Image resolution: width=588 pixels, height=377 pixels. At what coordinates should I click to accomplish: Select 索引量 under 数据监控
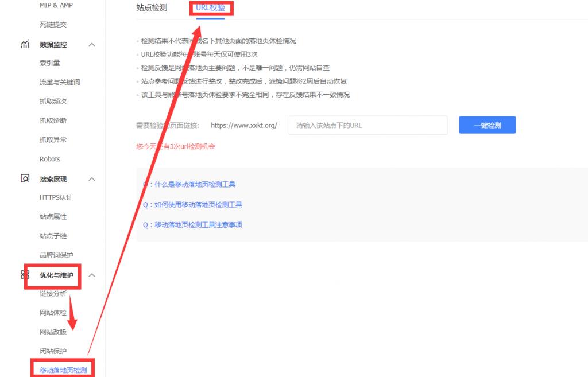click(x=51, y=63)
